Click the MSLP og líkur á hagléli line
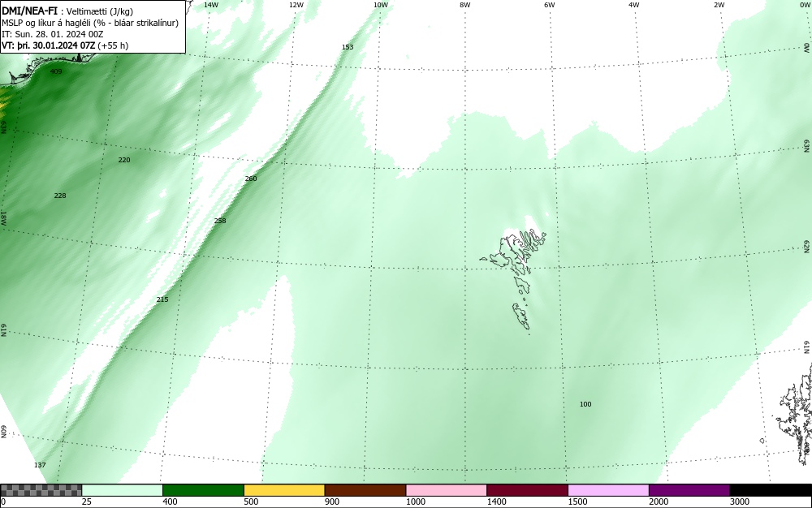This screenshot has height=508, width=812. point(90,23)
